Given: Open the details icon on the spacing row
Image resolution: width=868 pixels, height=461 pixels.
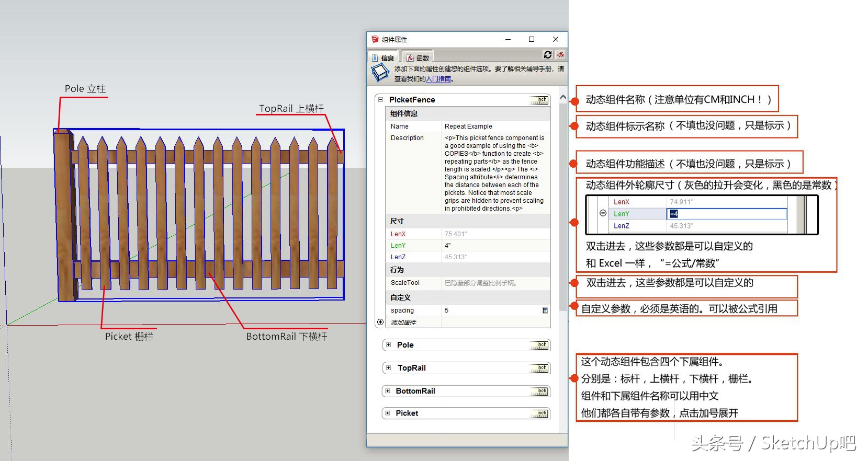Looking at the screenshot, I should pyautogui.click(x=545, y=310).
